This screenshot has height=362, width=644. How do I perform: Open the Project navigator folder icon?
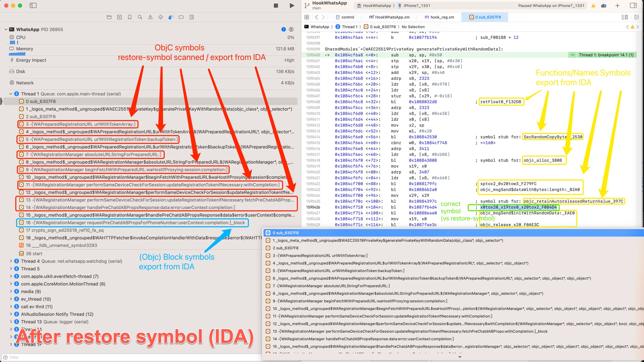(x=109, y=17)
